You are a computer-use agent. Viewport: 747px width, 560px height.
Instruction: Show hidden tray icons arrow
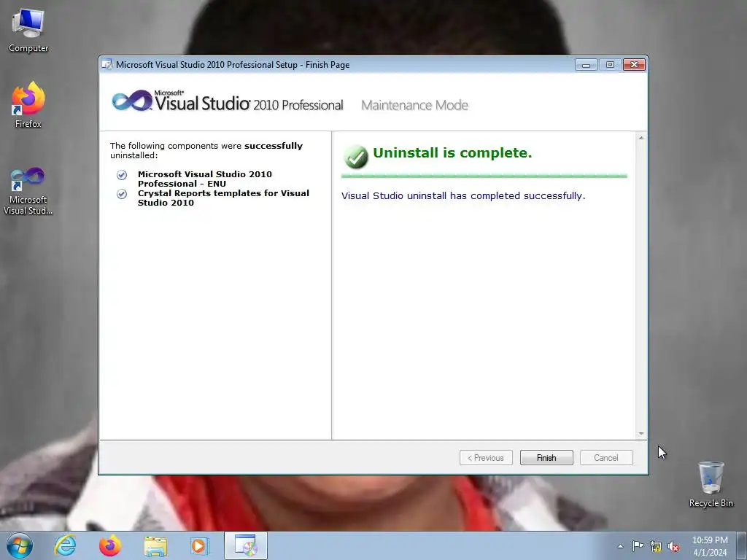click(620, 546)
